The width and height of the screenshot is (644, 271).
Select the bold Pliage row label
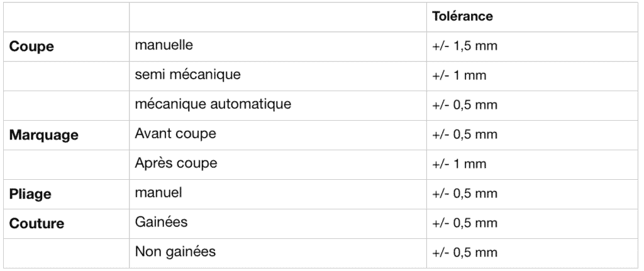[30, 194]
